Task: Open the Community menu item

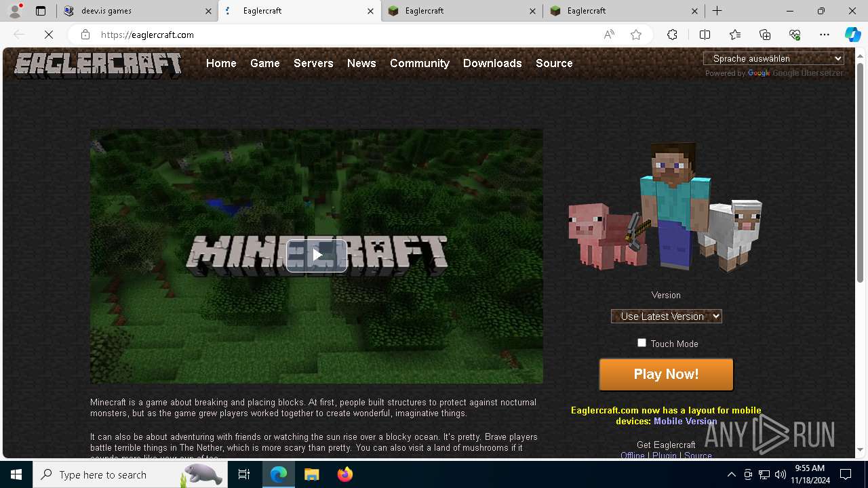Action: point(420,63)
